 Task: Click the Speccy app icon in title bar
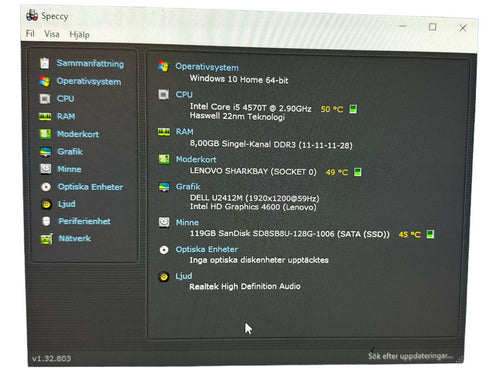click(x=32, y=15)
